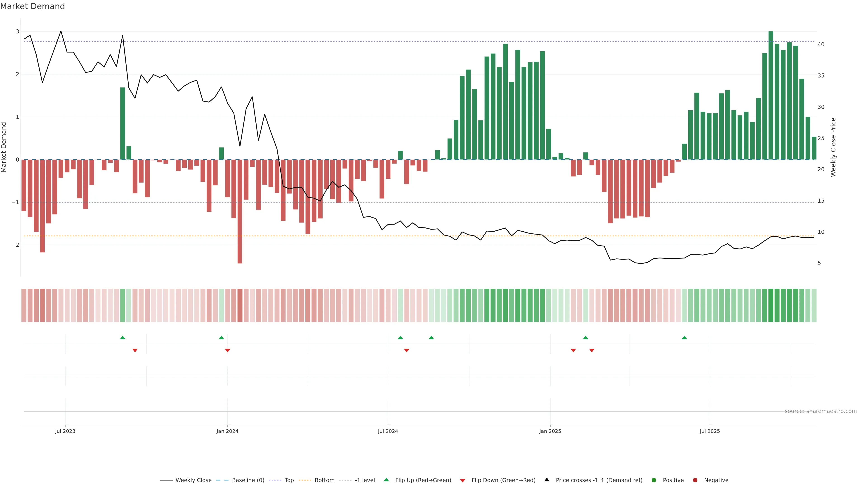Screen dimensions: 868x488
Task: Click the red flip-down marker near Jan 2024
Action: tap(227, 351)
